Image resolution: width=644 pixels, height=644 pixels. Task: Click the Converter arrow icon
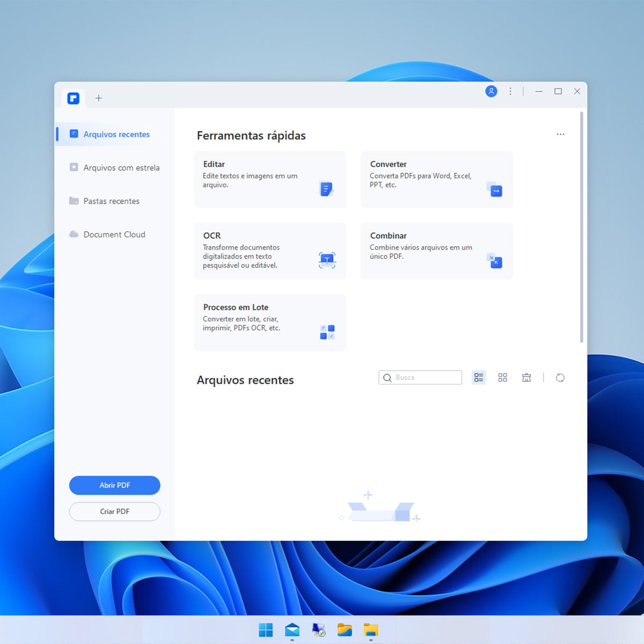tap(494, 189)
